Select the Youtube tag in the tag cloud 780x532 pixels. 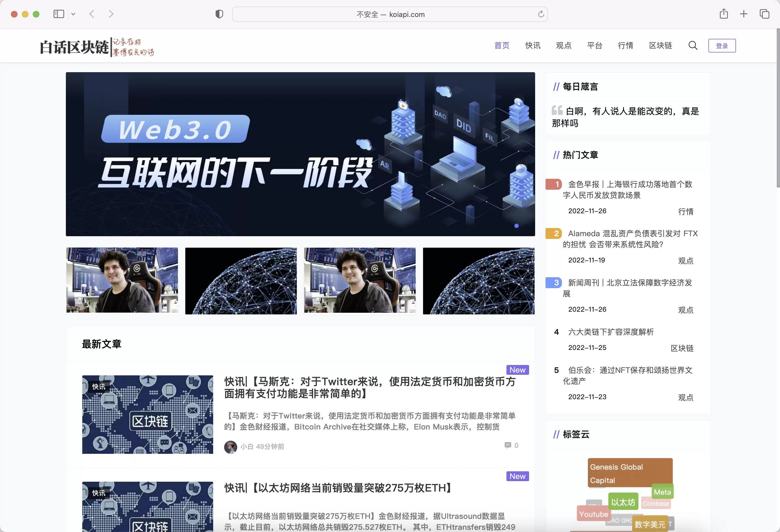click(593, 514)
